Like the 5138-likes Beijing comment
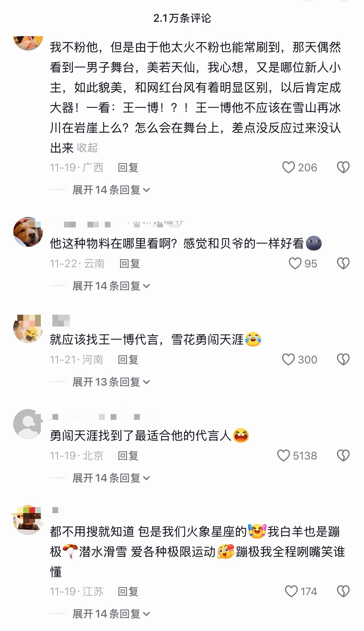 click(283, 455)
